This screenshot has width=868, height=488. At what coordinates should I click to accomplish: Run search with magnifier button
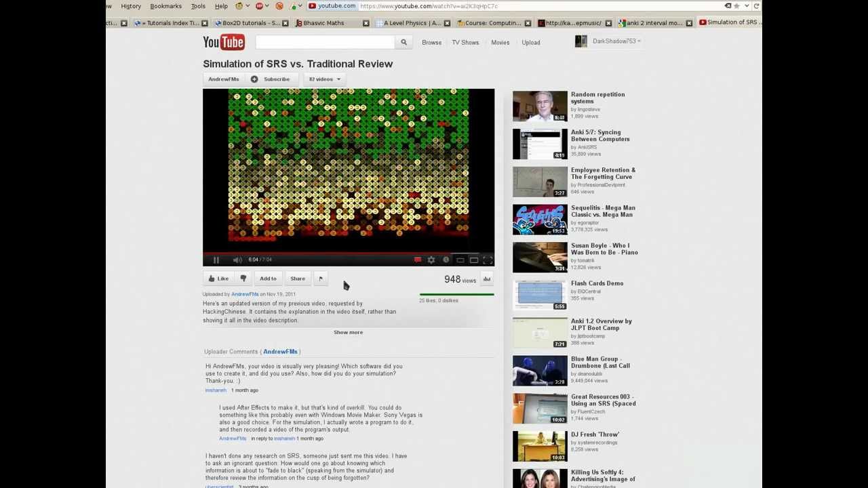pyautogui.click(x=403, y=42)
